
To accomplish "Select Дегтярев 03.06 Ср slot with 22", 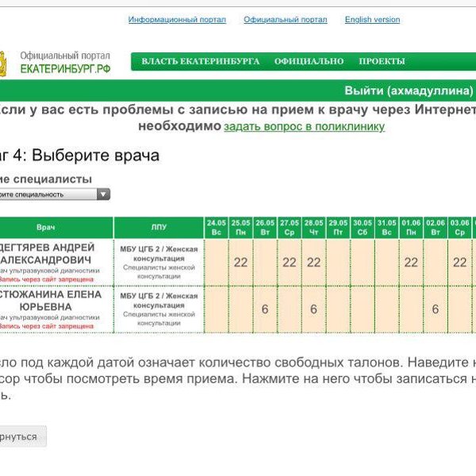I will (459, 263).
